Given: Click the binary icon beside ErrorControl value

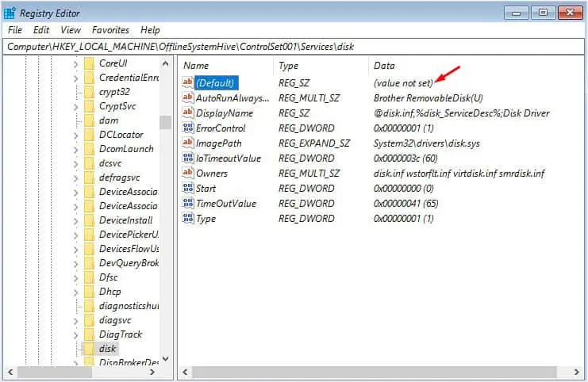Looking at the screenshot, I should 187,128.
